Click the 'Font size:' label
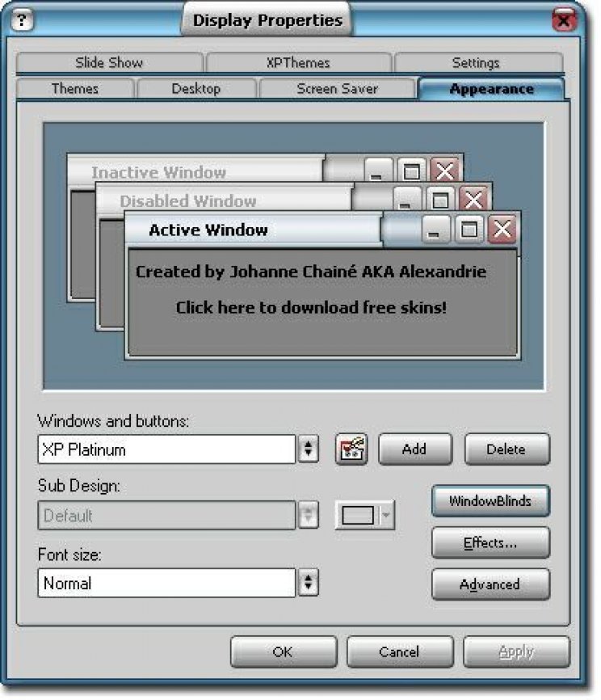 [69, 555]
